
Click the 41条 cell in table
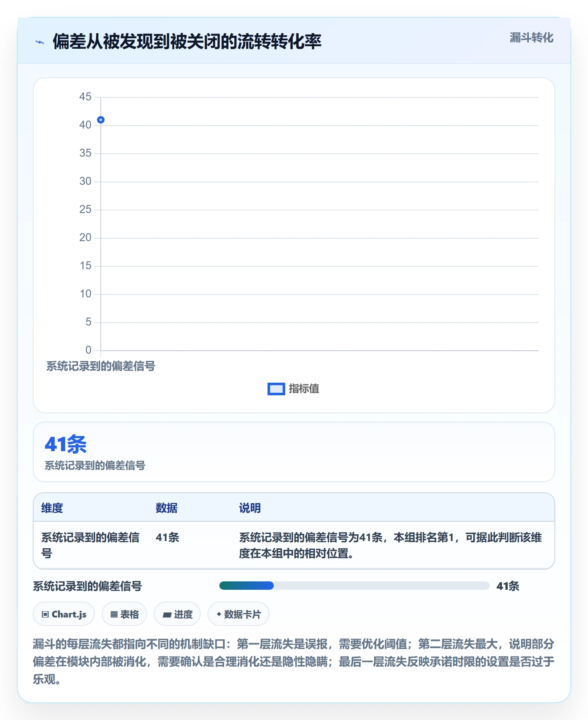pyautogui.click(x=168, y=537)
